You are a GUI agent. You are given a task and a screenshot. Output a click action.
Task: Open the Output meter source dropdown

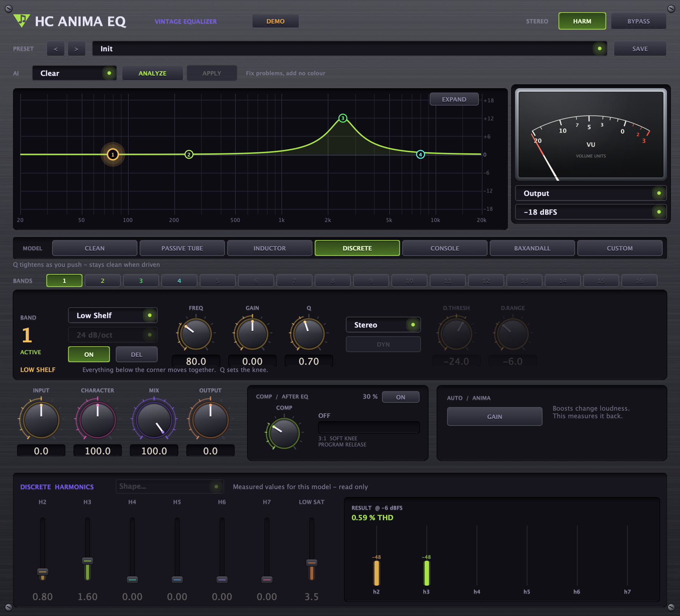[x=591, y=193]
